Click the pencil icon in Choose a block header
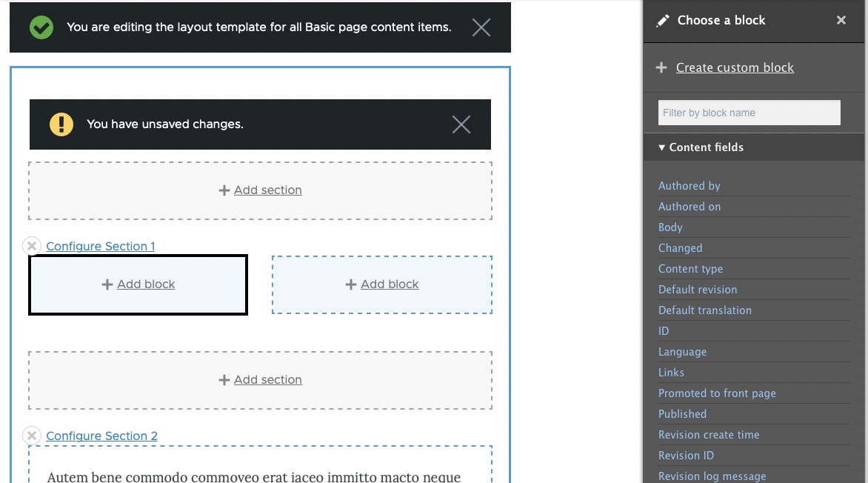Image resolution: width=868 pixels, height=483 pixels. tap(662, 20)
